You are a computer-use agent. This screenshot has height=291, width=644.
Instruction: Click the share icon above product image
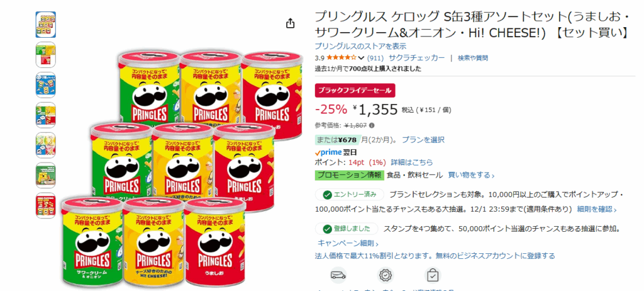pyautogui.click(x=291, y=23)
